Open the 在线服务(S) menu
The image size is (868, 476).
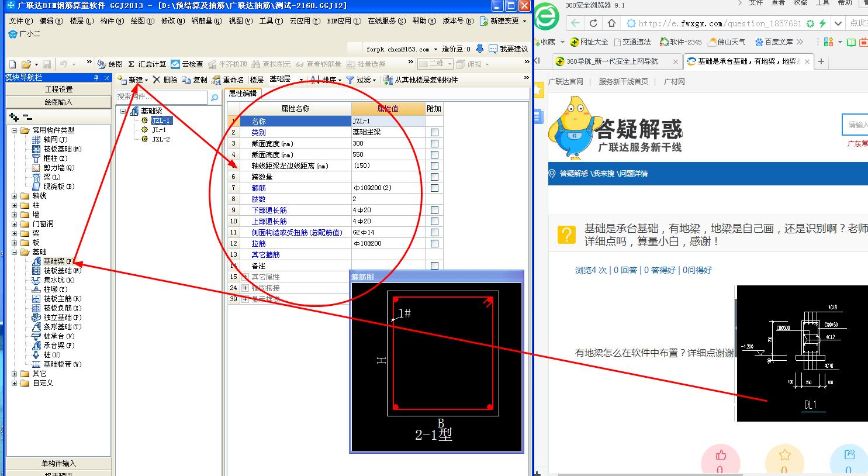click(386, 21)
